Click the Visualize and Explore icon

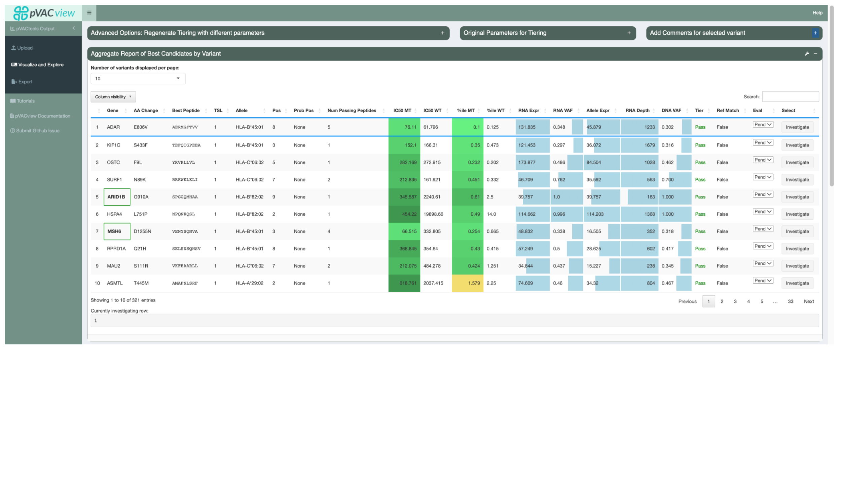coord(13,64)
